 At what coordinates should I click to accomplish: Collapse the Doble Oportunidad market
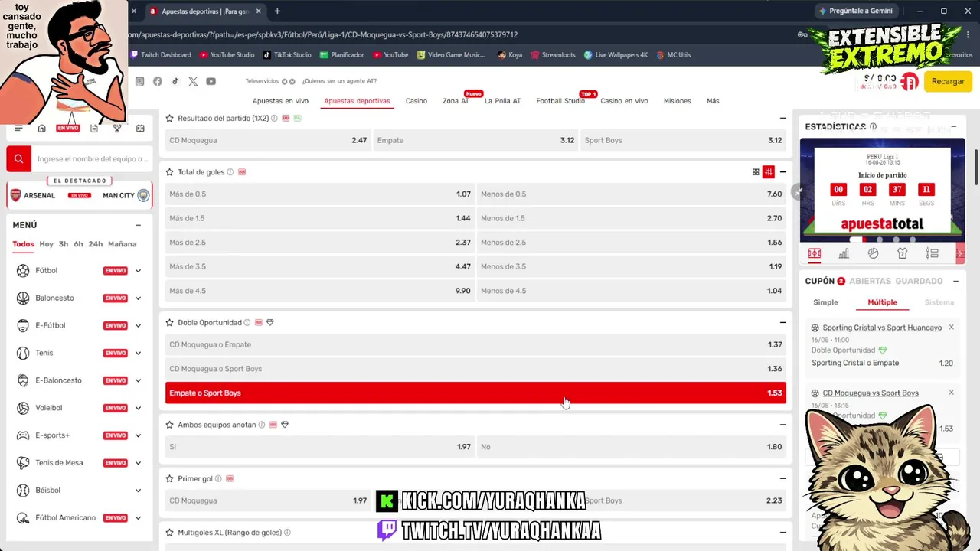782,323
